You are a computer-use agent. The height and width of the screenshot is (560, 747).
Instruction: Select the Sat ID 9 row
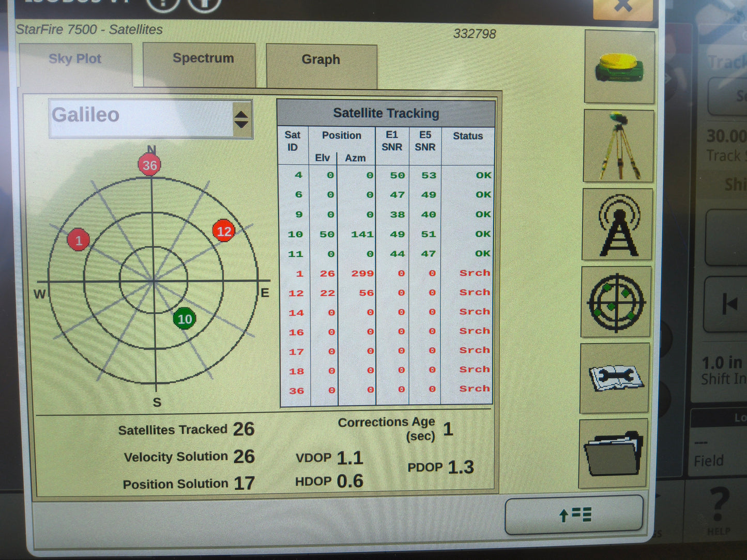386,214
